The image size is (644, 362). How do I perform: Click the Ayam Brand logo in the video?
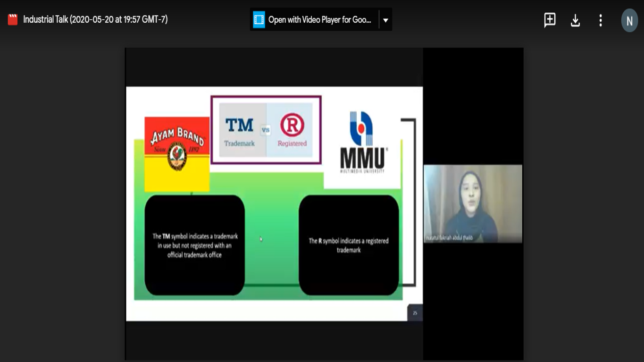pyautogui.click(x=177, y=154)
